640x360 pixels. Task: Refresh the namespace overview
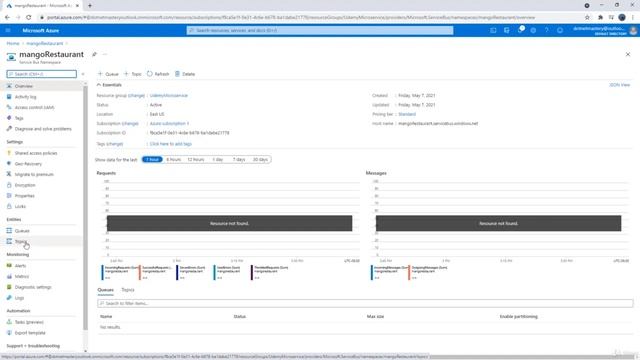[x=158, y=74]
